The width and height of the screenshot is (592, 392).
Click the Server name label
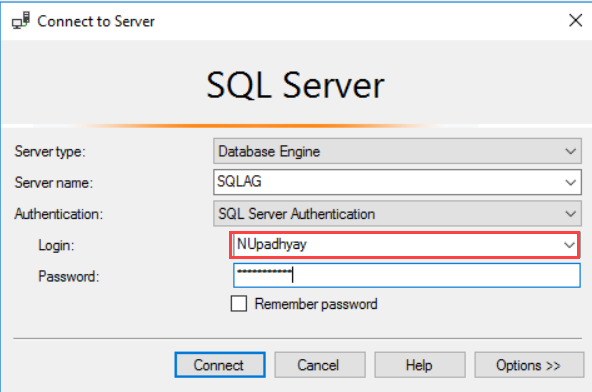pyautogui.click(x=54, y=183)
